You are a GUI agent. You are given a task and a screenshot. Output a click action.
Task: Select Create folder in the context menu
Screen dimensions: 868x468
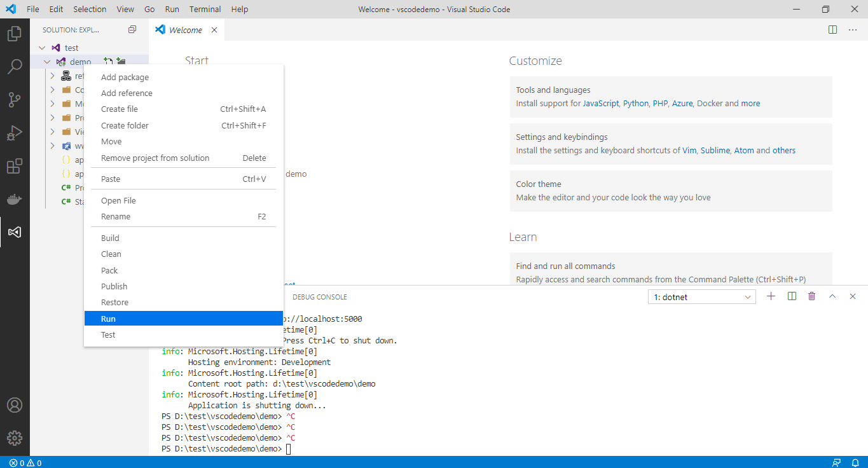(x=184, y=125)
